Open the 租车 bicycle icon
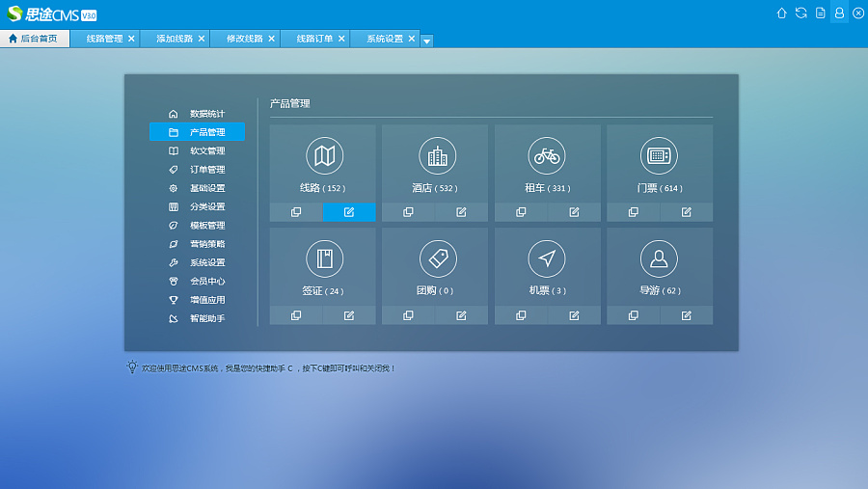 coord(547,155)
